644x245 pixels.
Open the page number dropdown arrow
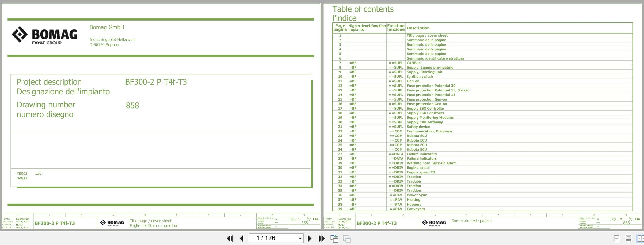pos(300,238)
